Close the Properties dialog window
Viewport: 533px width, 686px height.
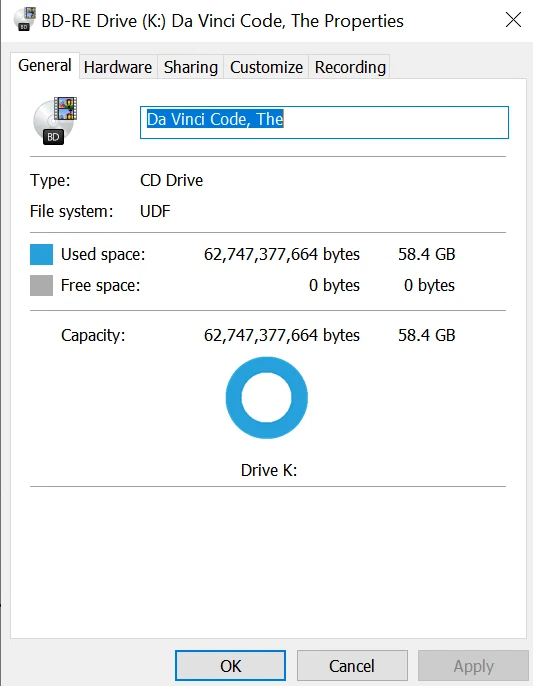[x=513, y=20]
